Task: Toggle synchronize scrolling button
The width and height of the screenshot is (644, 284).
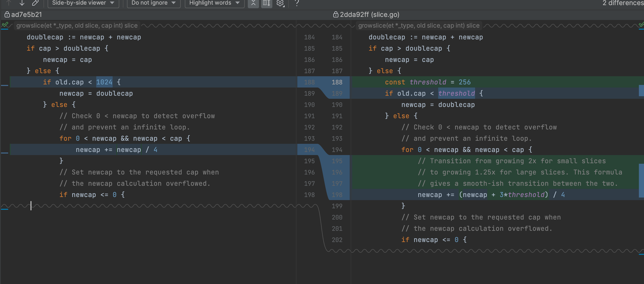Action: (x=266, y=3)
